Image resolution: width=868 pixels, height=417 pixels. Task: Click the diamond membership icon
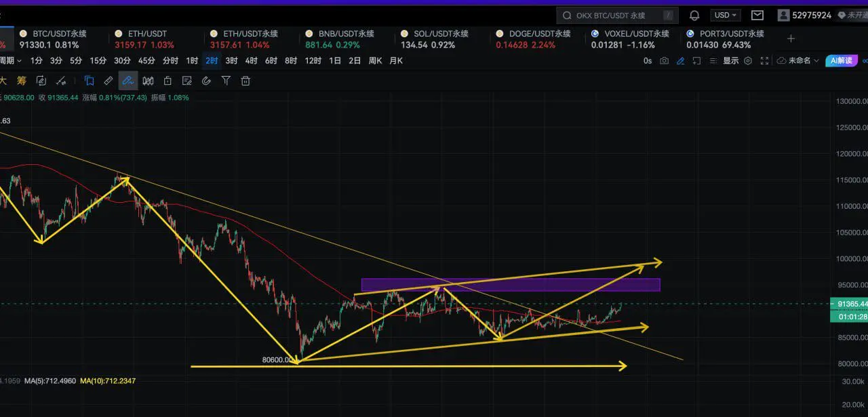point(842,15)
